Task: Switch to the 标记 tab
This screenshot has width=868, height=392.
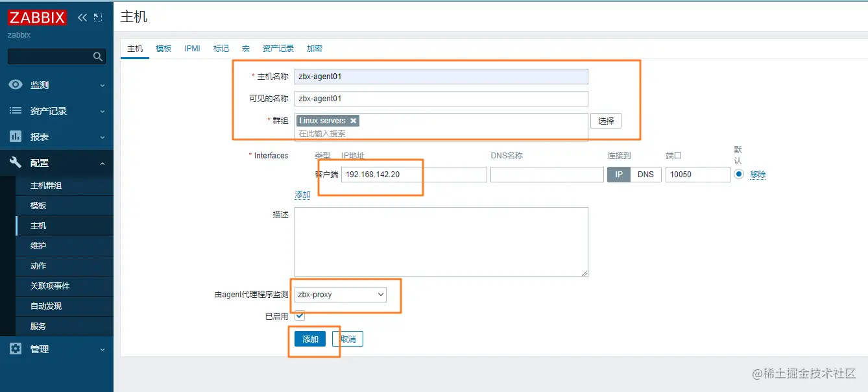Action: [221, 49]
